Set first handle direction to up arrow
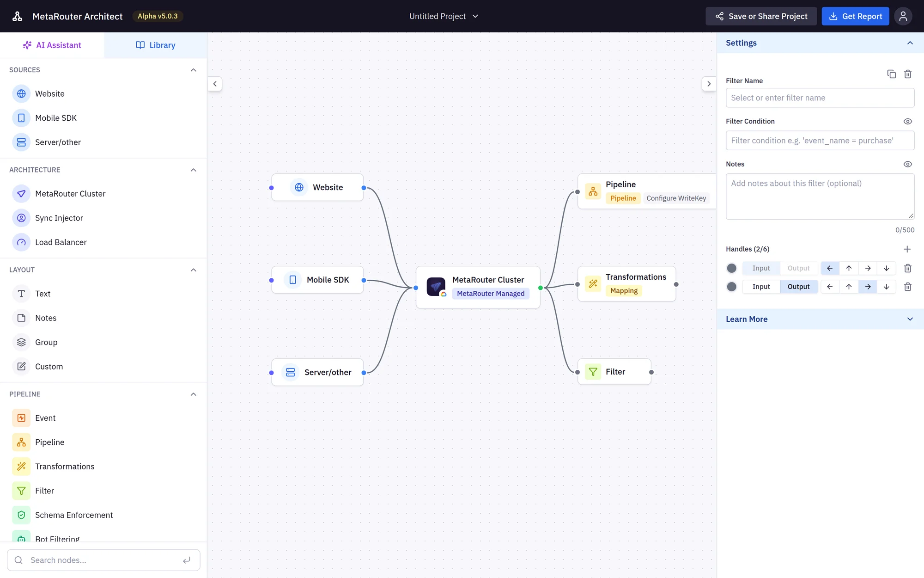 pos(849,268)
